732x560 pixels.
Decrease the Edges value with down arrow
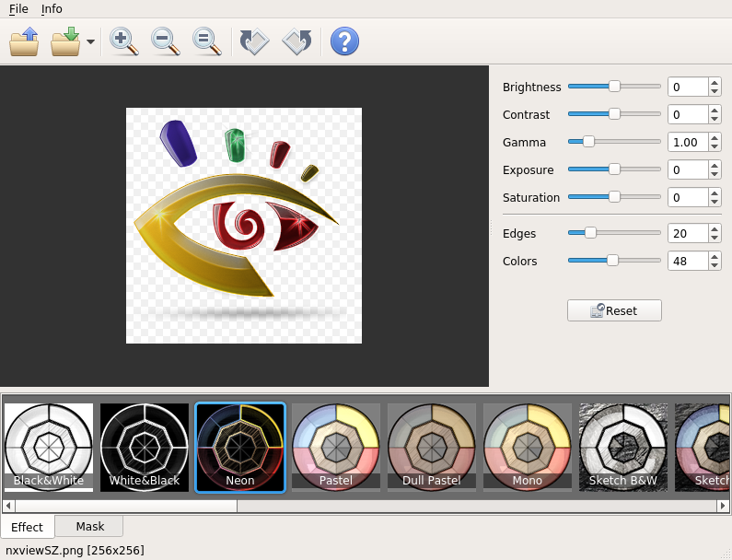[x=715, y=239]
